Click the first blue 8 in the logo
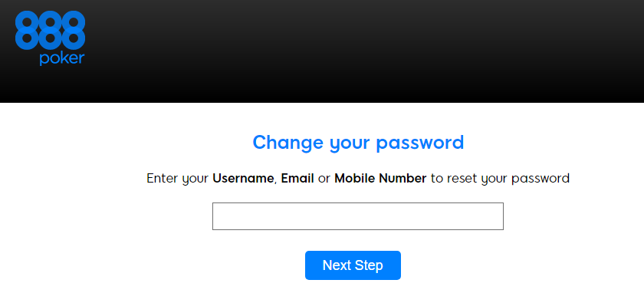Image resolution: width=644 pixels, height=293 pixels. pos(27,30)
